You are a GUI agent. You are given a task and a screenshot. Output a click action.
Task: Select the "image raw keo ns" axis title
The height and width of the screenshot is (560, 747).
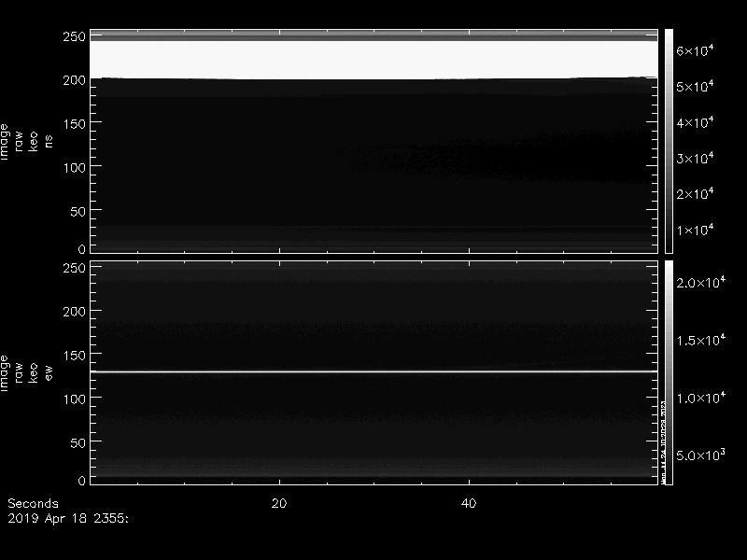(26, 142)
